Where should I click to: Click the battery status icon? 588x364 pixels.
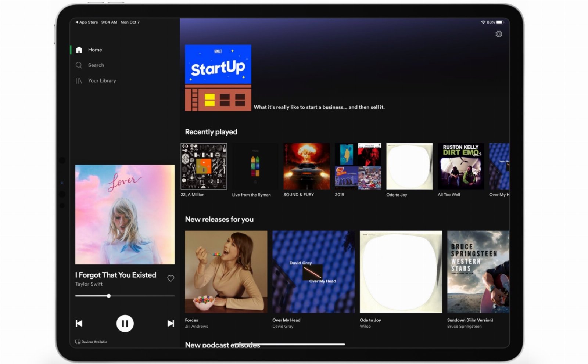coord(499,22)
